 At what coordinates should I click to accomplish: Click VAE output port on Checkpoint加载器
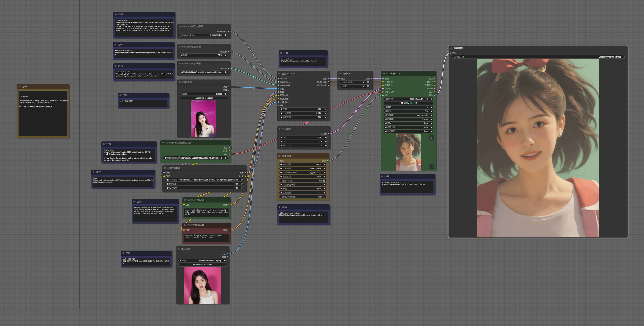tap(229, 154)
